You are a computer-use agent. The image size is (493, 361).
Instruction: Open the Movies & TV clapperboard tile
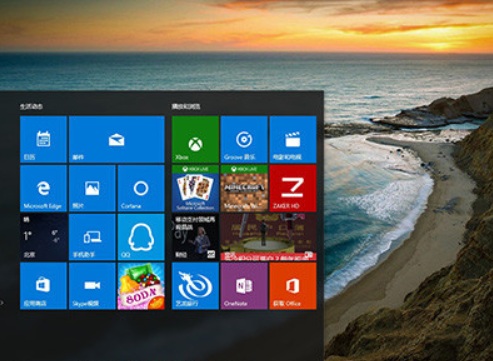[x=293, y=139]
